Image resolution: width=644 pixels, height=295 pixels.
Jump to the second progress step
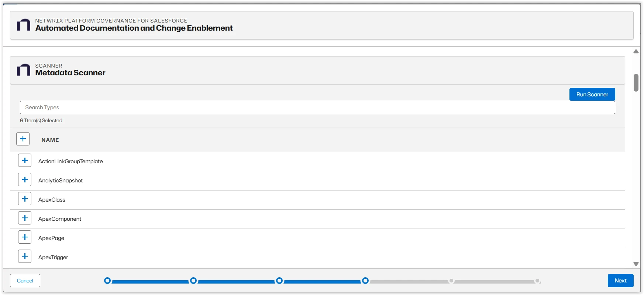coord(193,281)
